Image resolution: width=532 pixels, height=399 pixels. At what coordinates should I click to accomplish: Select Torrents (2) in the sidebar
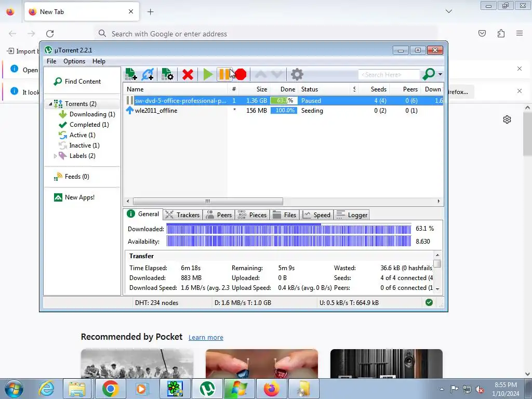81,104
